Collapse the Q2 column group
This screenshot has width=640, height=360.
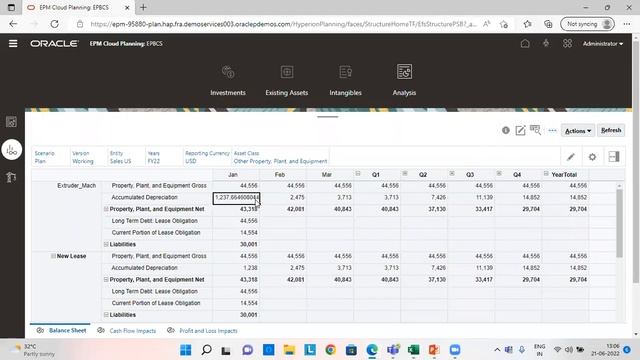[x=405, y=174]
